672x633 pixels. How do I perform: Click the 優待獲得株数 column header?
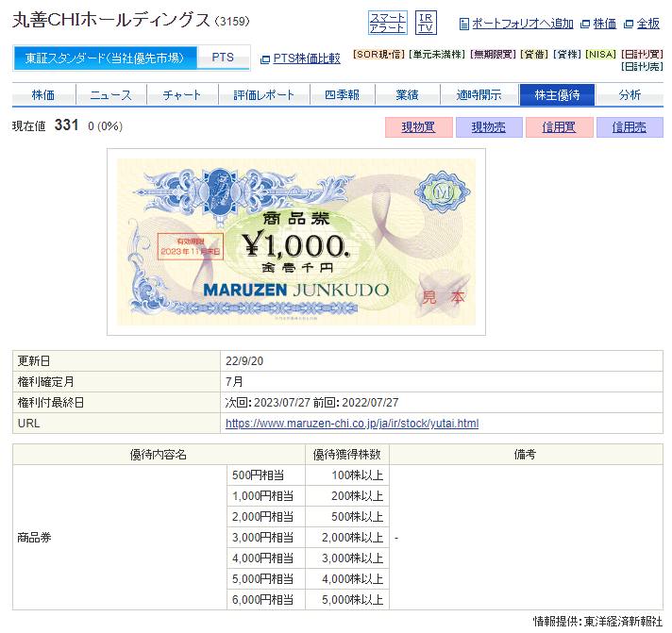(347, 455)
